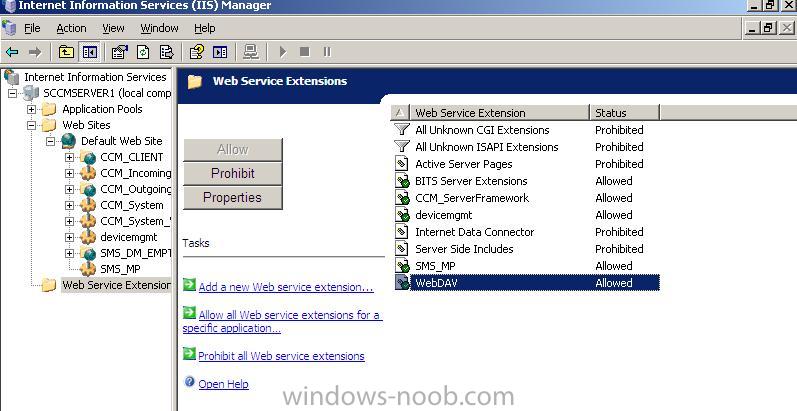This screenshot has width=797, height=411.
Task: Click the CCM_System gear icon in the tree
Action: click(x=88, y=205)
